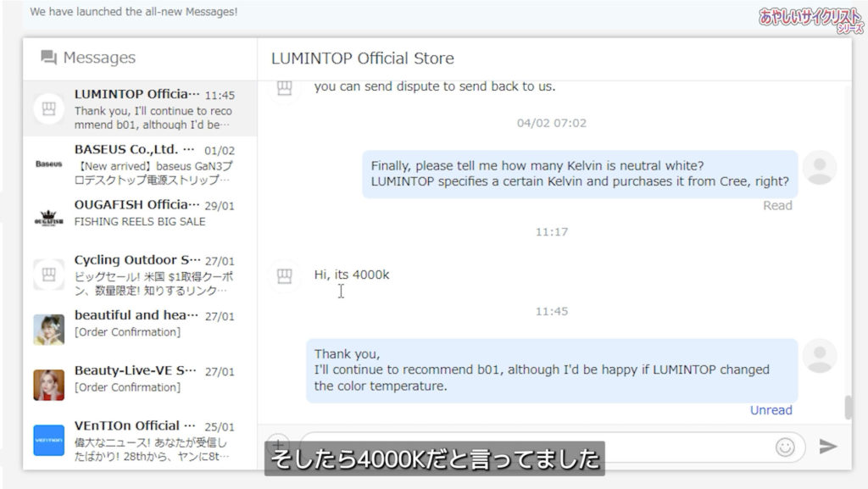Click the beautiful and healthy store thumbnail
868x489 pixels.
[48, 330]
